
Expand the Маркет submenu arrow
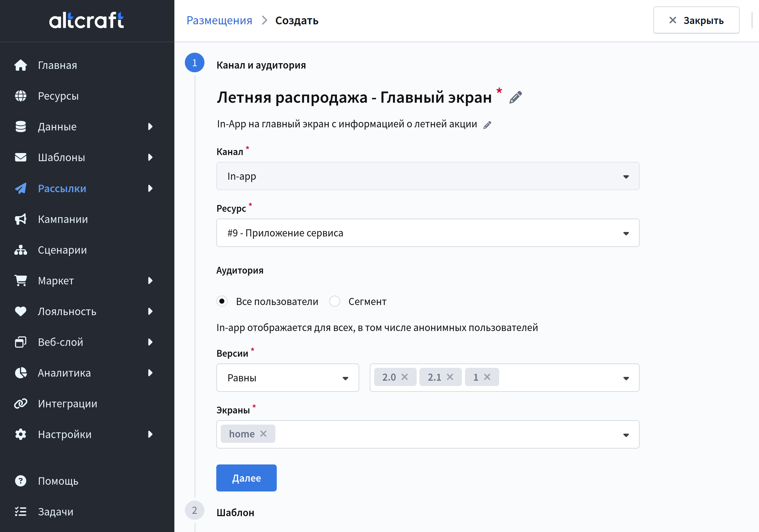[150, 281]
